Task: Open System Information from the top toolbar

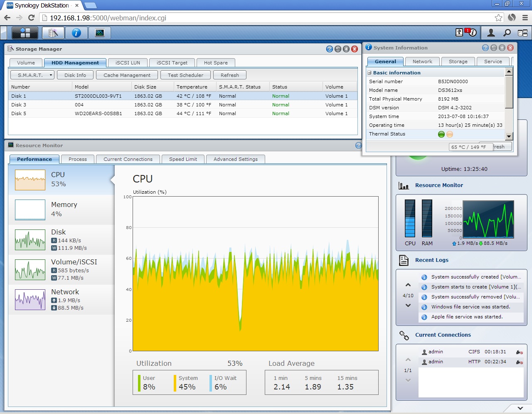Action: [76, 32]
